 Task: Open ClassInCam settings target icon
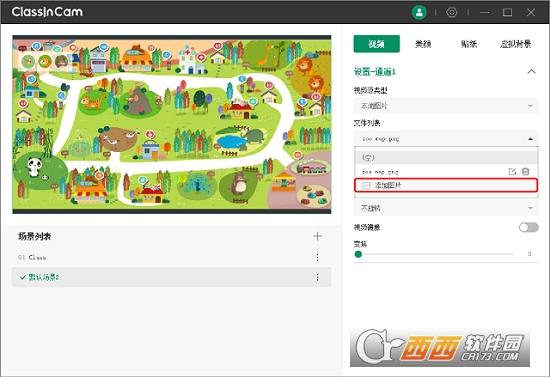click(x=452, y=12)
